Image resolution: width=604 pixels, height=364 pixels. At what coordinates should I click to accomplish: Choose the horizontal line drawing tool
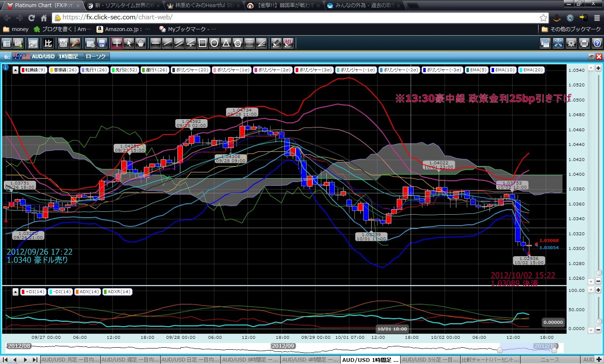(x=156, y=43)
